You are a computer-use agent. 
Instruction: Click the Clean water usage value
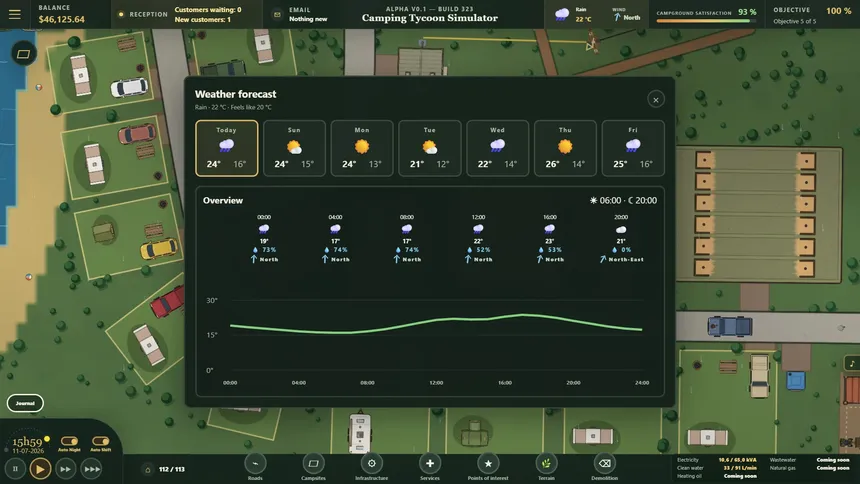(740, 468)
